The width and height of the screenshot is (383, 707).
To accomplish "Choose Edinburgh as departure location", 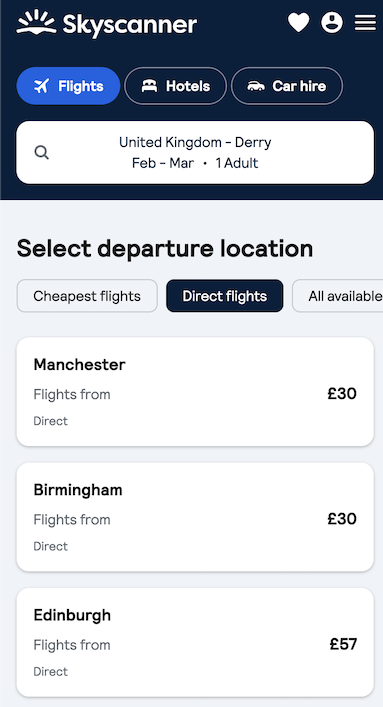I will click(195, 643).
